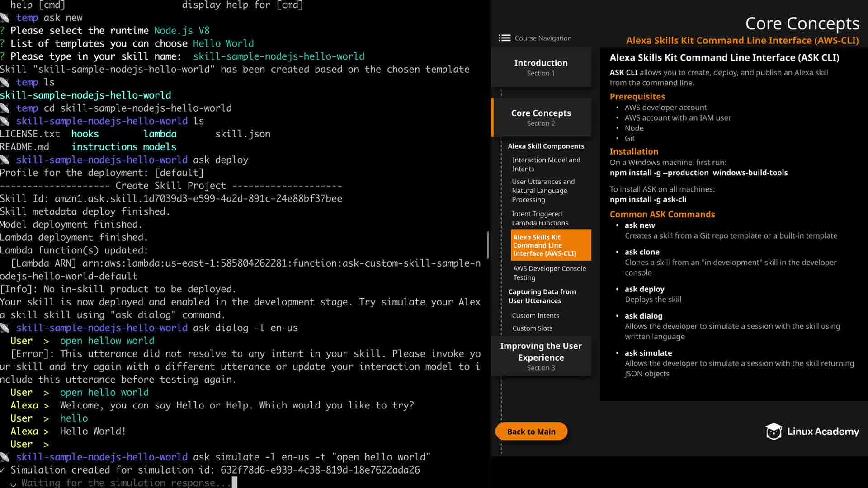The width and height of the screenshot is (868, 488).
Task: Select Interaction Model and Intents lesson
Action: click(546, 164)
